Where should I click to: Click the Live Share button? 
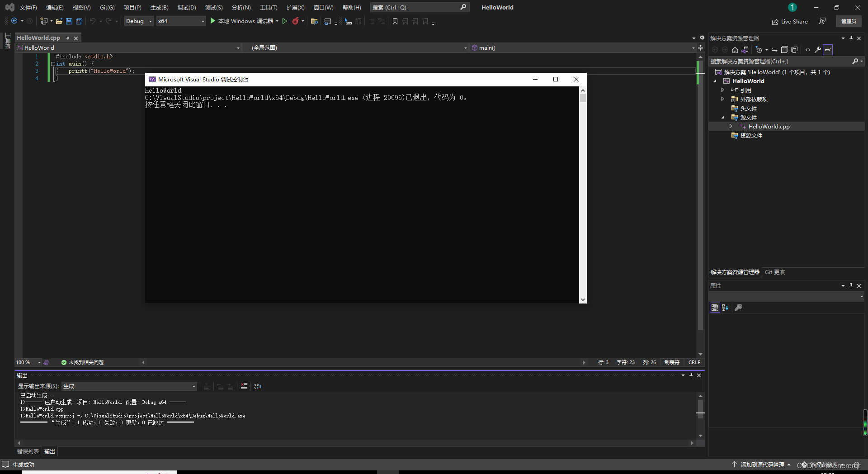coord(790,21)
